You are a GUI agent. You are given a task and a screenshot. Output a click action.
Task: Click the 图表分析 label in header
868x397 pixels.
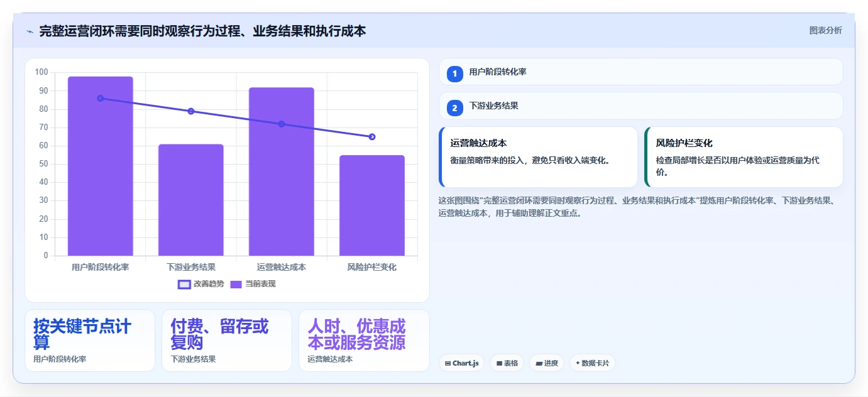pos(825,31)
